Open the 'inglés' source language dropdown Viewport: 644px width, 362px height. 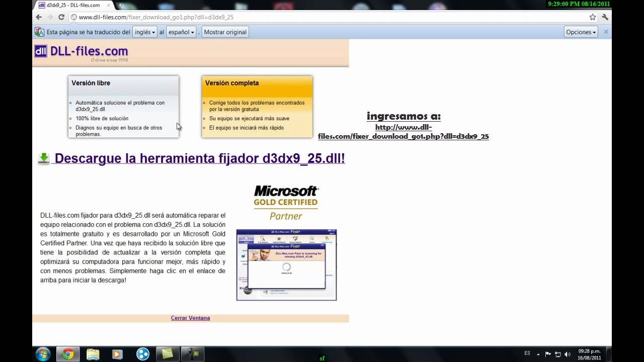point(145,32)
